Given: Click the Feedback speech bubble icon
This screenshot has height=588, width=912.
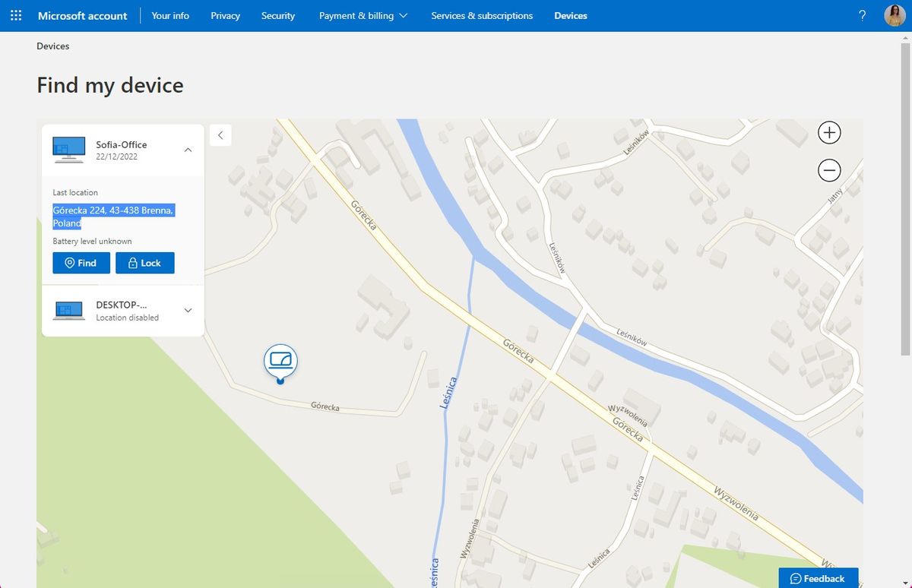Looking at the screenshot, I should tap(796, 578).
